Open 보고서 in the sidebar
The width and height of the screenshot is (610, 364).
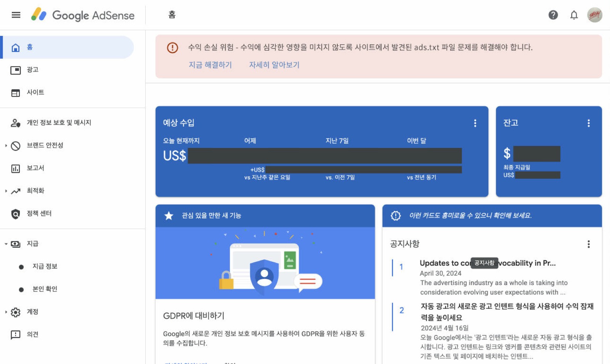pyautogui.click(x=35, y=168)
